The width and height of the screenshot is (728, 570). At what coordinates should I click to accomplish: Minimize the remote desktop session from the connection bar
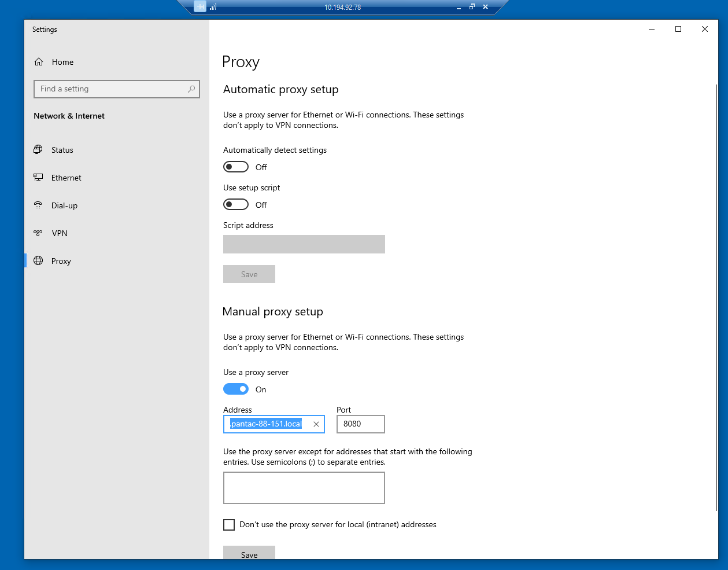(x=459, y=8)
